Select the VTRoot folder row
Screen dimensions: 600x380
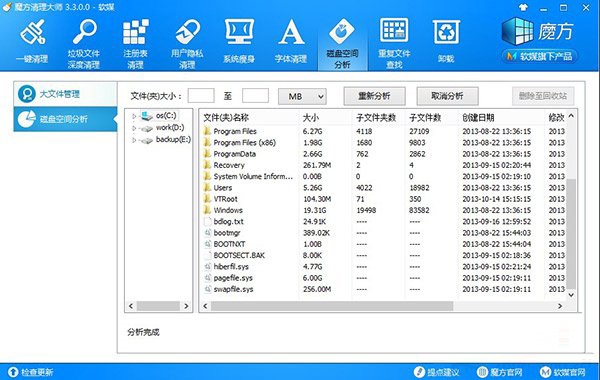[383, 199]
